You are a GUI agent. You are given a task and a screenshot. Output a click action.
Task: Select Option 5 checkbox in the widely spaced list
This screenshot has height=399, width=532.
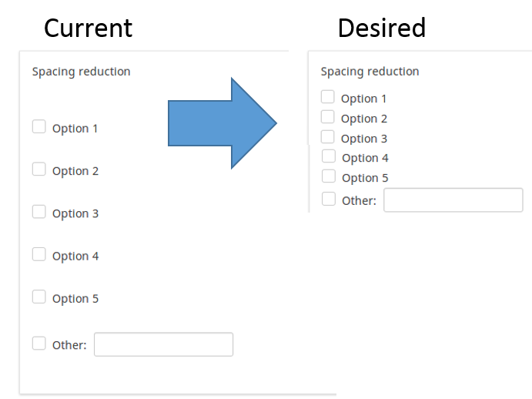pos(39,297)
